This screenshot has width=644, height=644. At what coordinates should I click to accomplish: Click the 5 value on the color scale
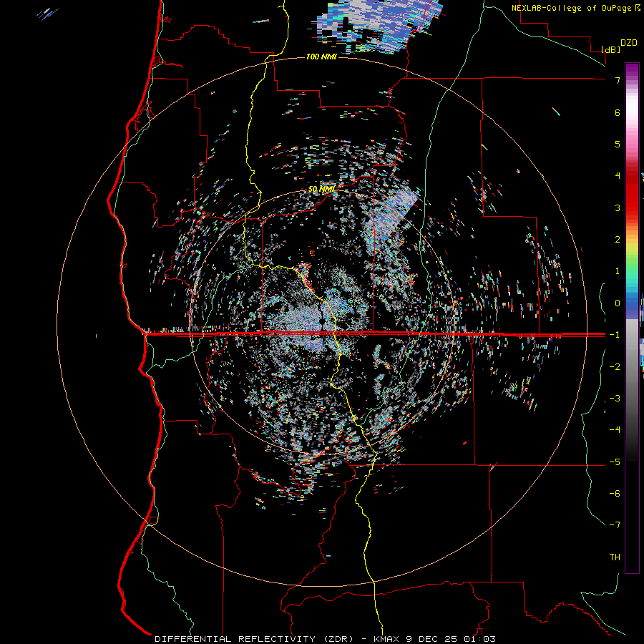618,144
